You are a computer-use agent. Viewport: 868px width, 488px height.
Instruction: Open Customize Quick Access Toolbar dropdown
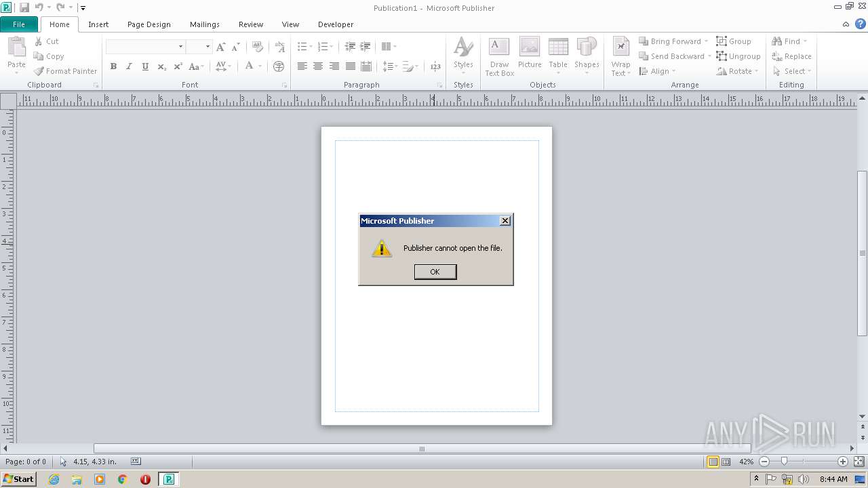83,8
